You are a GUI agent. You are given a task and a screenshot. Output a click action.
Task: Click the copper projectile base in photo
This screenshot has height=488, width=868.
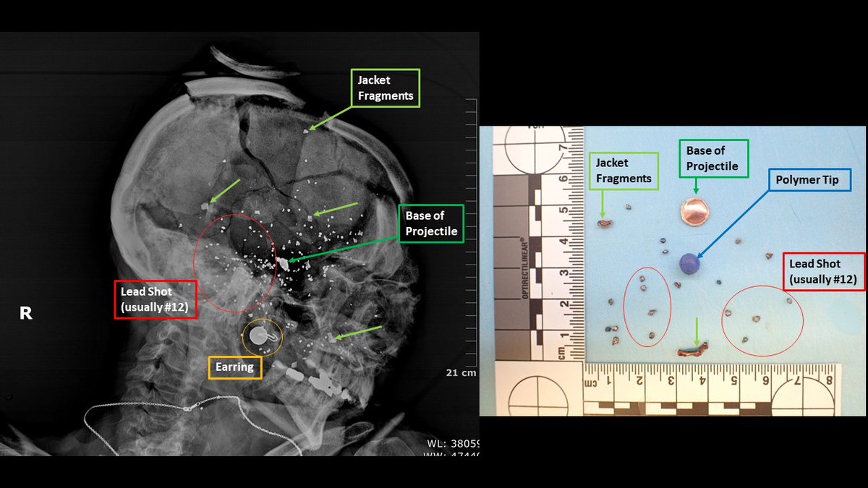(x=695, y=211)
